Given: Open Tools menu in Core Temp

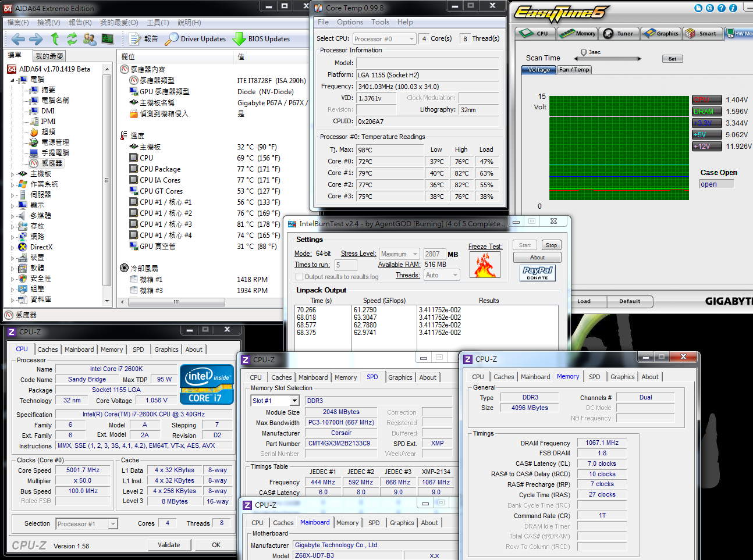Looking at the screenshot, I should (x=380, y=22).
